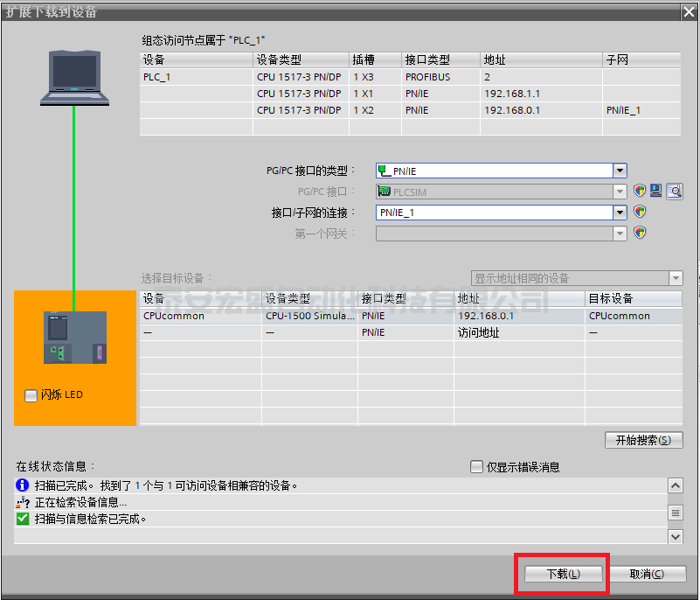Open the PG/PC 接口的类型 dropdown showing PN/IE
This screenshot has height=600, width=700.
tap(620, 171)
